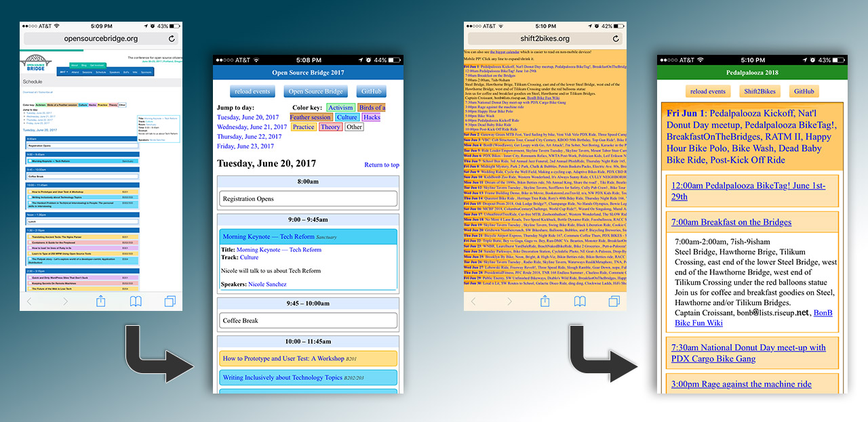Click the 8:00am time slot header
The image size is (868, 422).
coord(309,182)
